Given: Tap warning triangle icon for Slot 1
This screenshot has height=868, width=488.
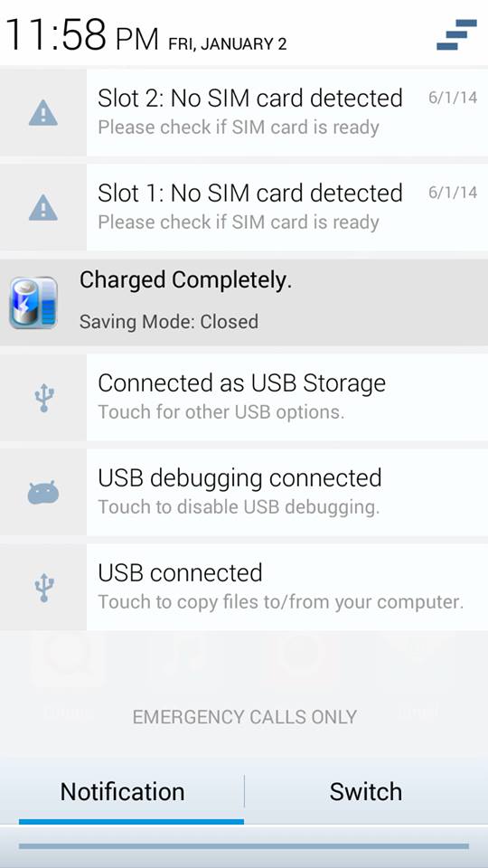Looking at the screenshot, I should tap(42, 208).
